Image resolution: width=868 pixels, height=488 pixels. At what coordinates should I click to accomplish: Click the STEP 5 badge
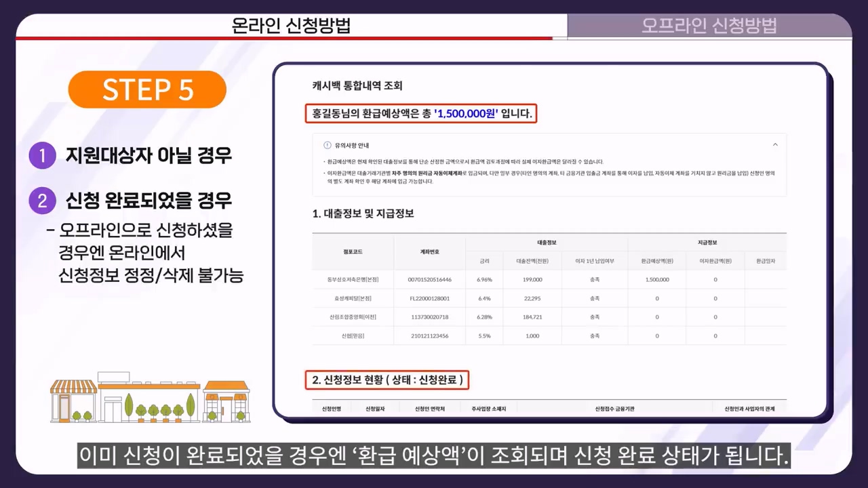tap(147, 89)
